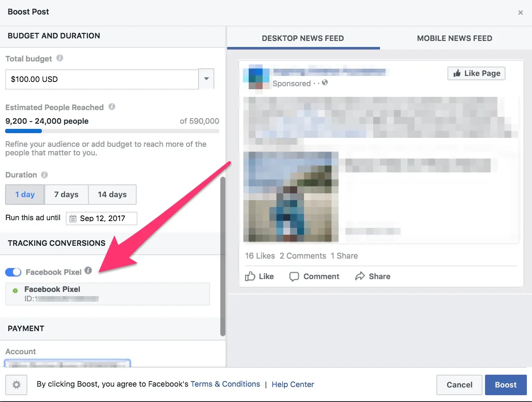532x402 pixels.
Task: Click the BUDGET AND DURATION heading
Action: (x=54, y=36)
